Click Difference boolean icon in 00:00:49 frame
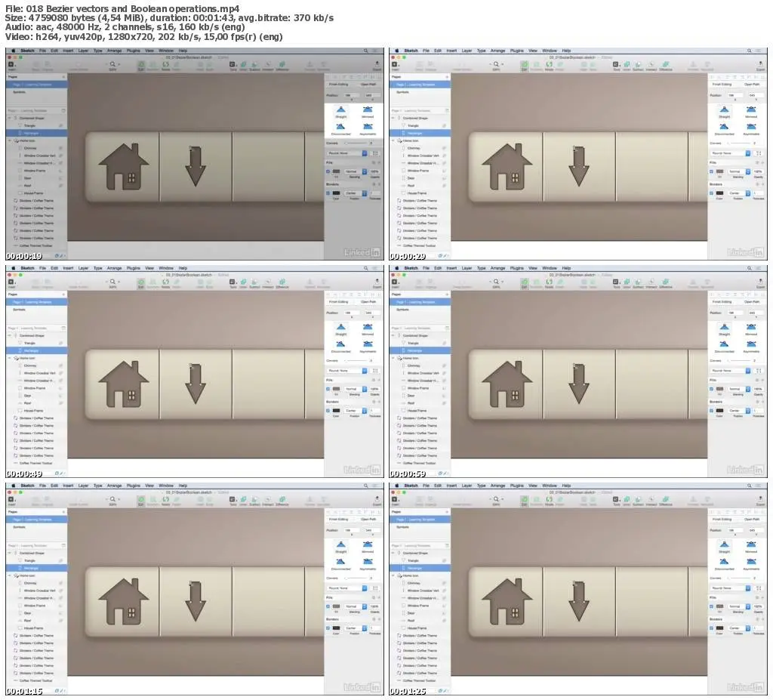Screen dimensions: 773x700 click(282, 282)
